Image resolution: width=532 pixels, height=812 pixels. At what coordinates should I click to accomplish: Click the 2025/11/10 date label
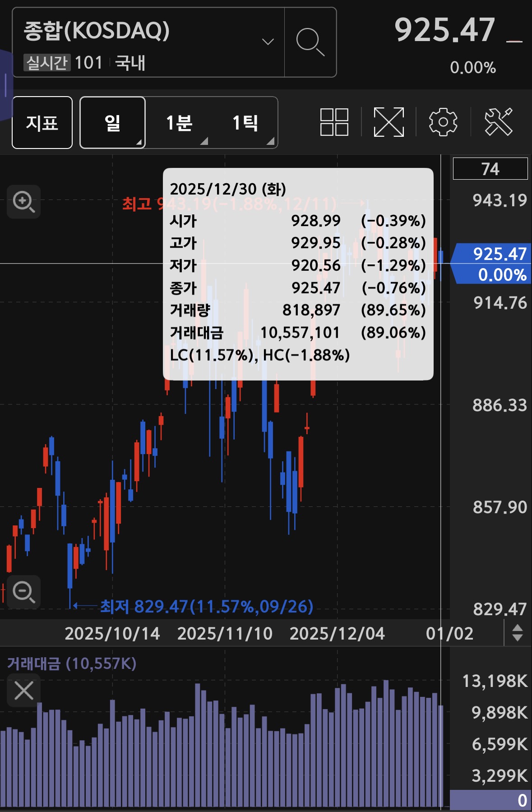point(225,634)
